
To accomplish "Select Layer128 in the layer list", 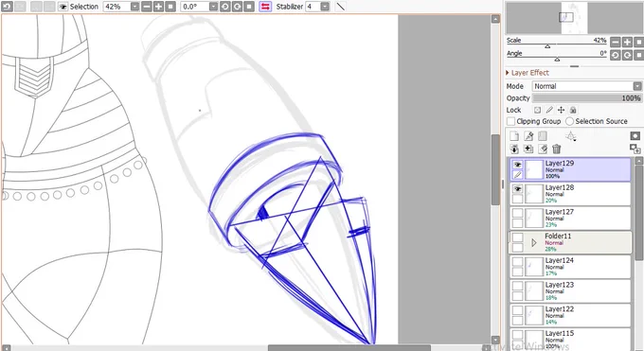I will (x=570, y=194).
